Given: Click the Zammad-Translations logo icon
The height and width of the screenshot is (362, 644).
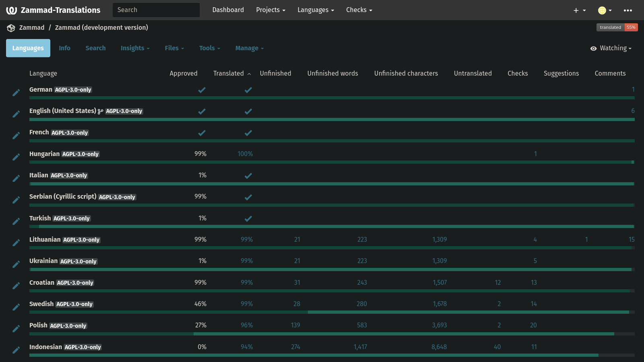Looking at the screenshot, I should point(11,10).
